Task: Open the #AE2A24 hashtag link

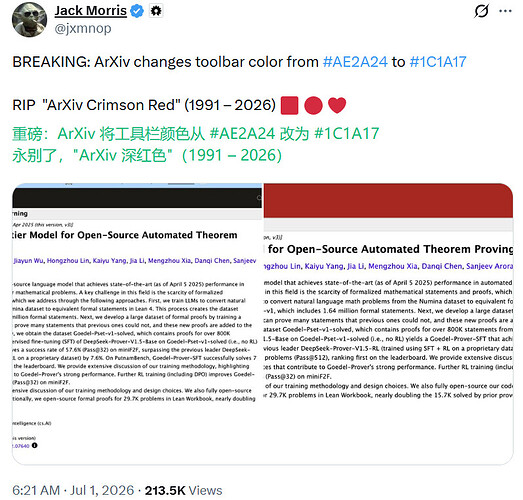Action: (355, 62)
